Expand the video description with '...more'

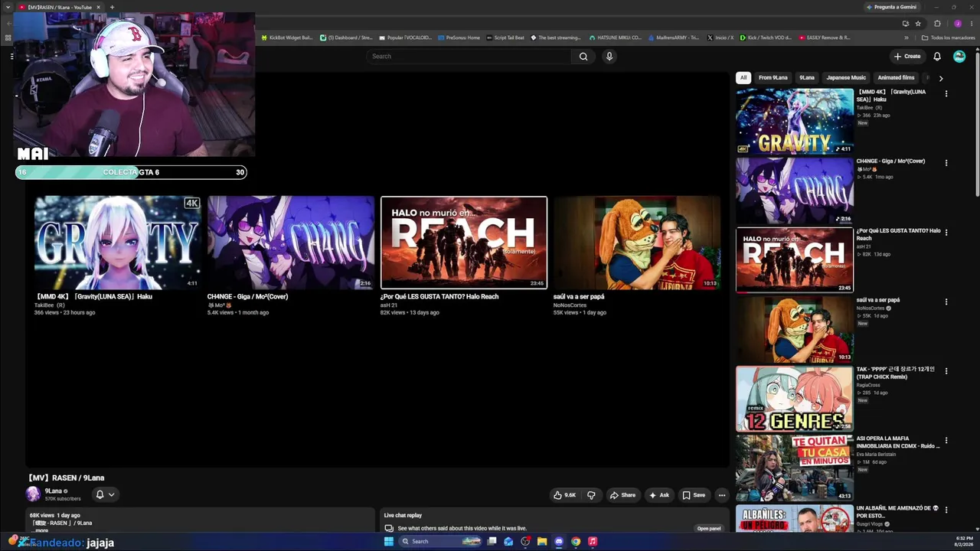[x=41, y=530]
